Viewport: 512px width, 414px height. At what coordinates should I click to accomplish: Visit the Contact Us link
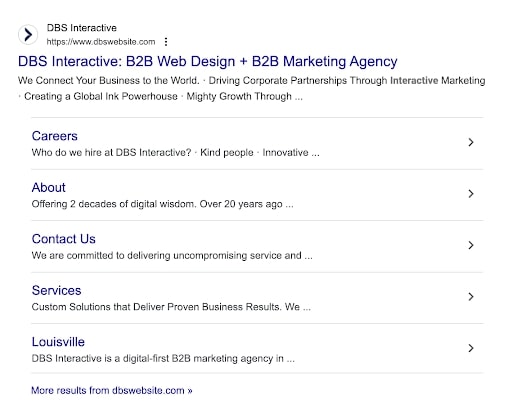click(64, 239)
